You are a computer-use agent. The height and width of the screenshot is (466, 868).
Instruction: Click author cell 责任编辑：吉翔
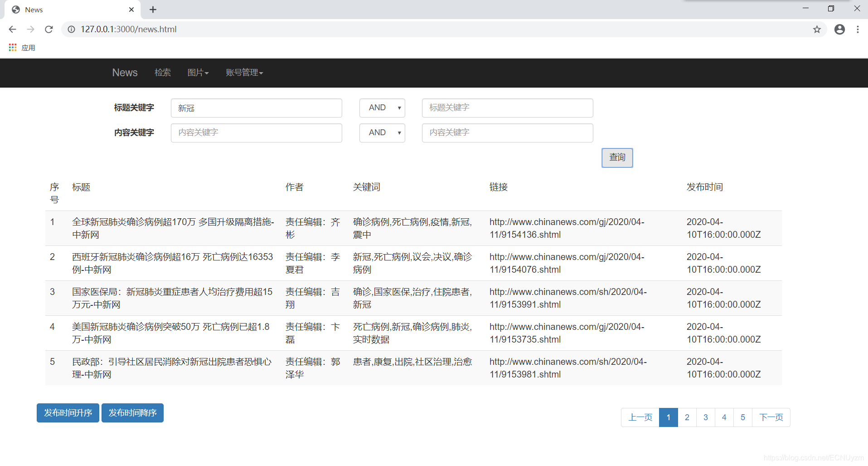pos(313,298)
